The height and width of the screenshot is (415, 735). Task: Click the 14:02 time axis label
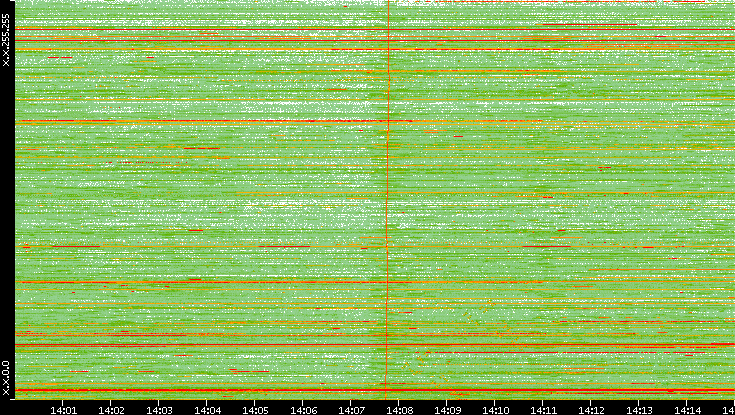[111, 411]
